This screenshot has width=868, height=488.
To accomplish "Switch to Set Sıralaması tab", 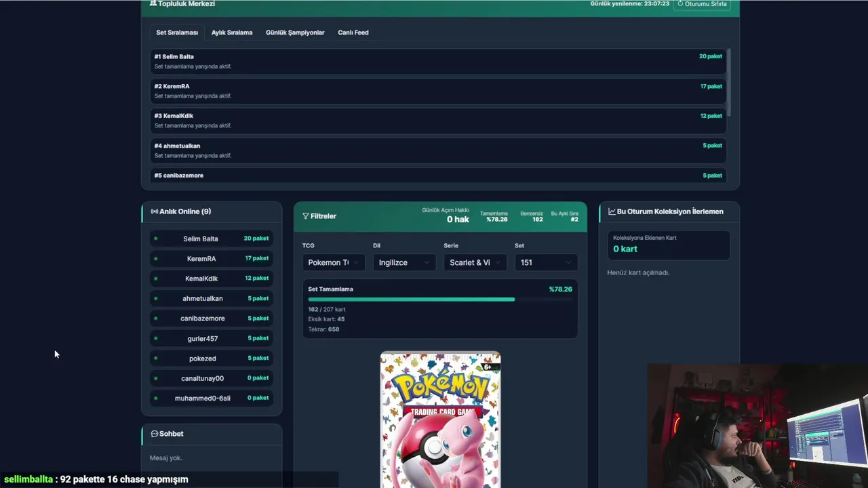I will [177, 33].
